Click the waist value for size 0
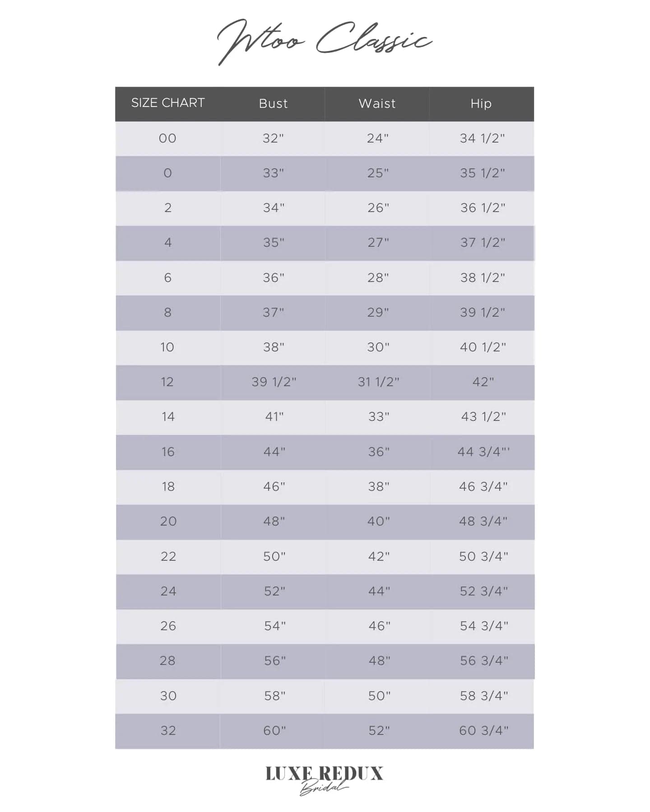This screenshot has width=650, height=812. (x=378, y=173)
